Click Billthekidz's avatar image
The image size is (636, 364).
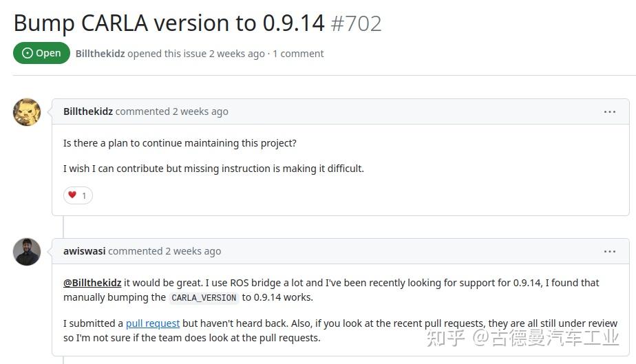pos(27,112)
